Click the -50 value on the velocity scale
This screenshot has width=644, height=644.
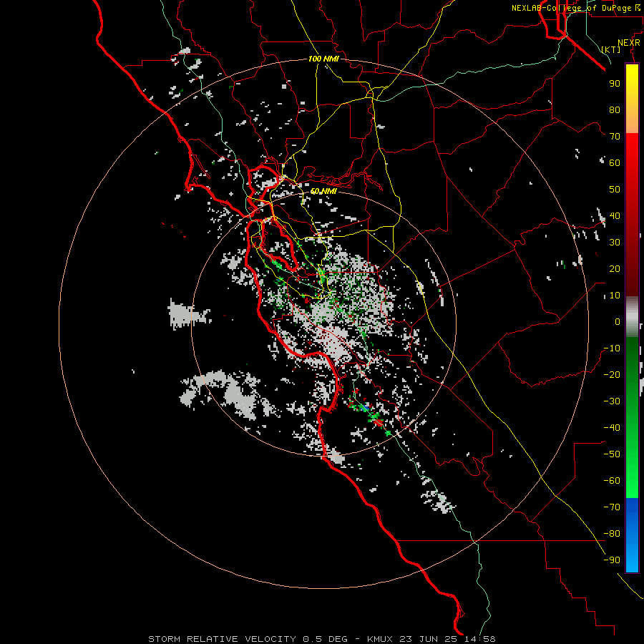(612, 454)
